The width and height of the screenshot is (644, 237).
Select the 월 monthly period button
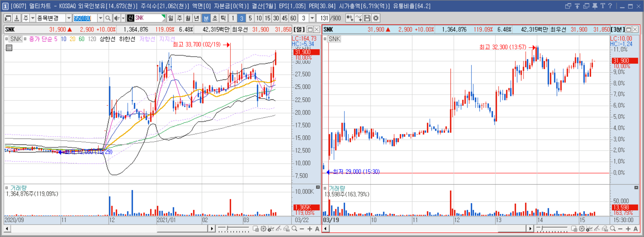[188, 18]
